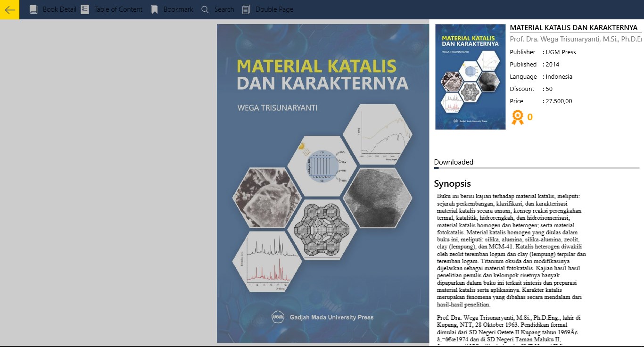Switch to Double Page view label

[x=274, y=9]
